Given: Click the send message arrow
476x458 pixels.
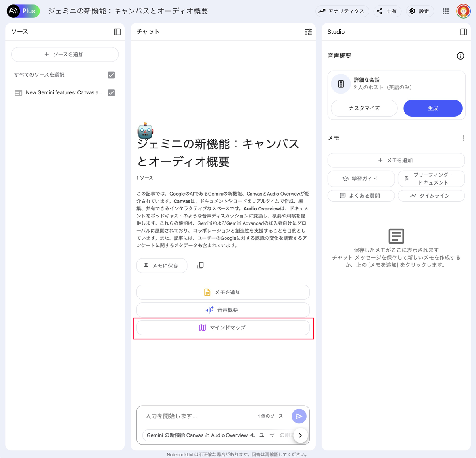Looking at the screenshot, I should 299,416.
